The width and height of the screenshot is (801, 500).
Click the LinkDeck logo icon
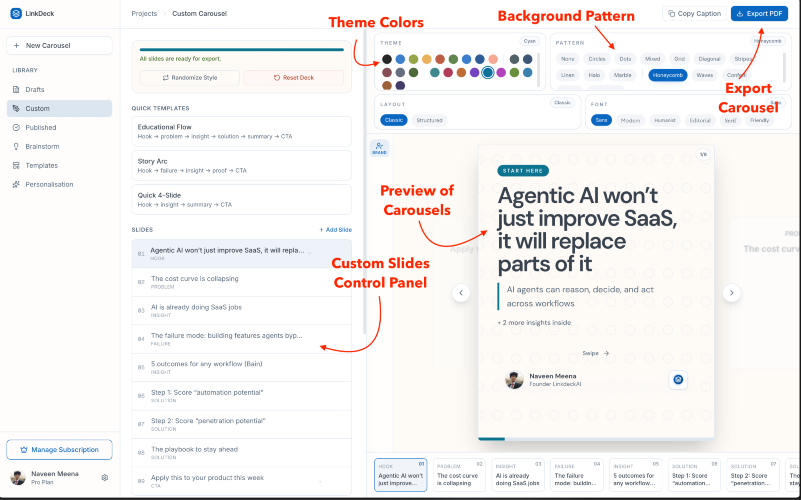[16, 13]
